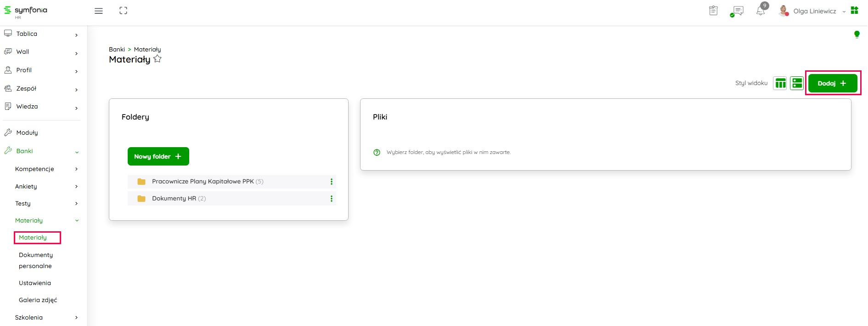Open options menu for Dokumenty HR folder
Image resolution: width=868 pixels, height=326 pixels.
[332, 199]
